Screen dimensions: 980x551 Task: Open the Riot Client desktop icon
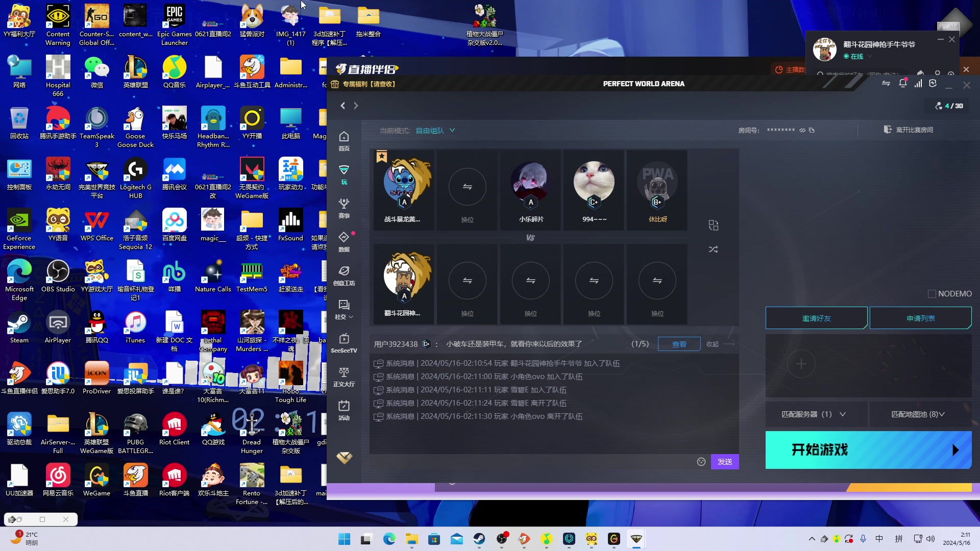(175, 430)
